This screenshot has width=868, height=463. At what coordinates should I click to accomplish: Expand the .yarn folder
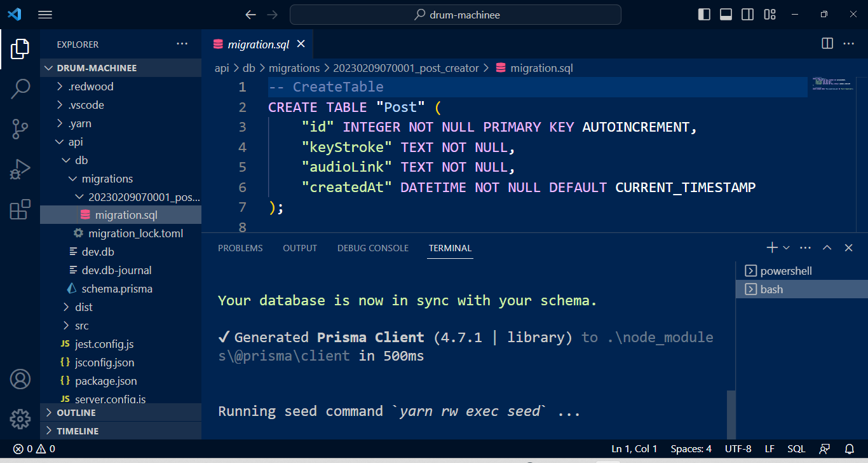coord(121,123)
